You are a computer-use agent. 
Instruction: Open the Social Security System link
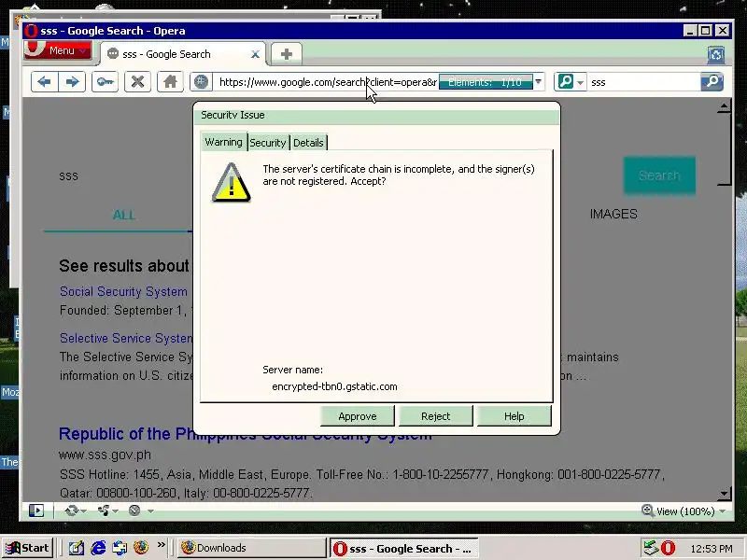tap(123, 291)
